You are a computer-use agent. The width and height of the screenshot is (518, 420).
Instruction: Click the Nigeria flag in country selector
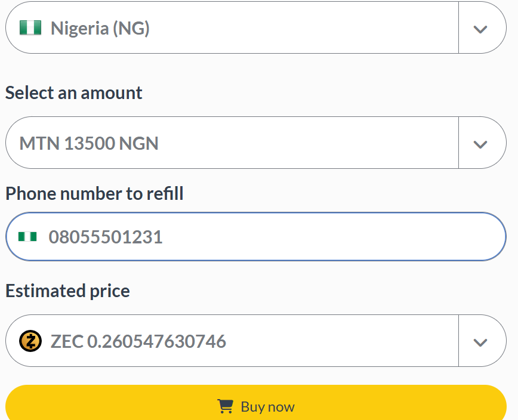(30, 28)
